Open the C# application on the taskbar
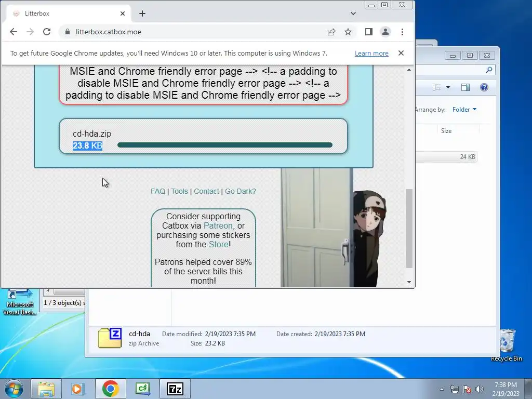Viewport: 532px width, 399px height. (x=142, y=389)
